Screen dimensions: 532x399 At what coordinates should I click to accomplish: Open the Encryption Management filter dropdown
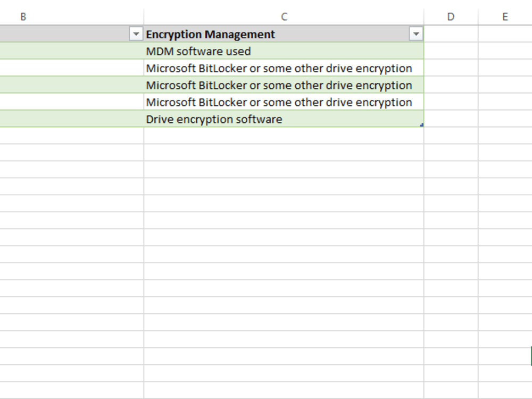tap(416, 34)
